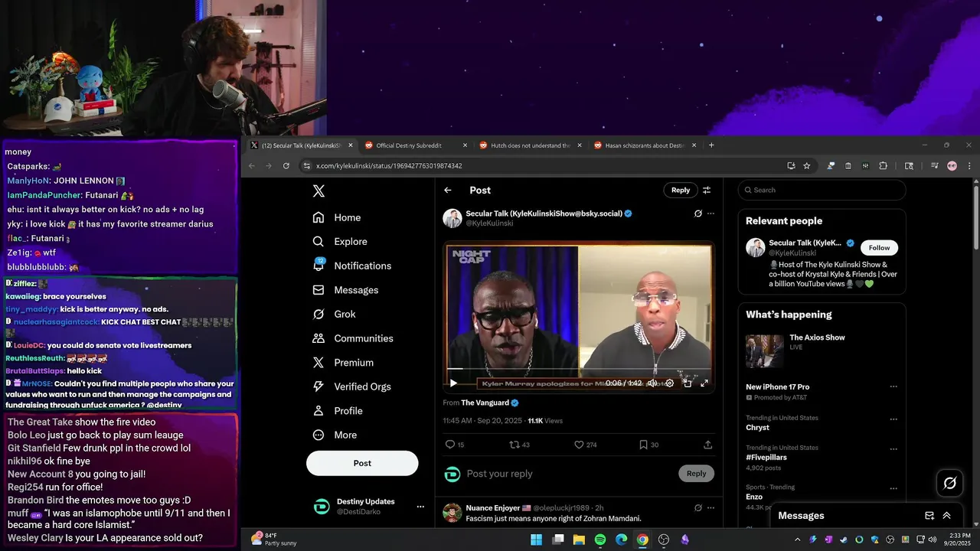Screen dimensions: 980x551
Task: Enable picture-in-picture for the video
Action: (687, 383)
